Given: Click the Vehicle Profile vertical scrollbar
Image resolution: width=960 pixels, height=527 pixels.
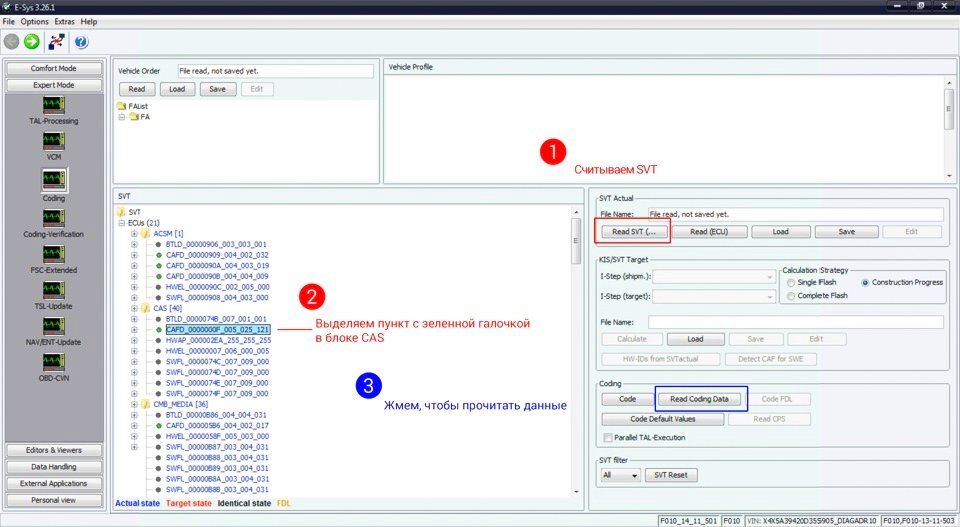Looking at the screenshot, I should click(949, 129).
